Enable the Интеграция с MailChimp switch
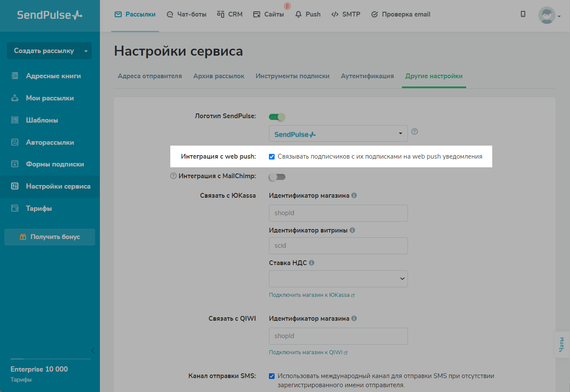The width and height of the screenshot is (570, 392). tap(277, 177)
